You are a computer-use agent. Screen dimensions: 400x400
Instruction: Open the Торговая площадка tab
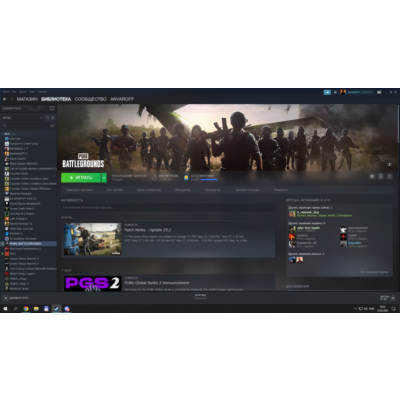pos(247,190)
